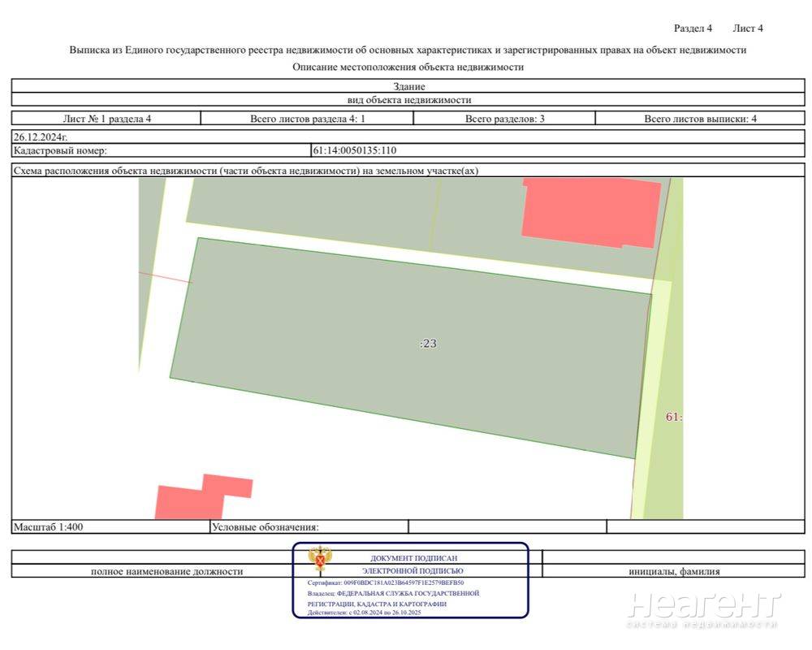Click the инициалы, фамилия field
This screenshot has height=650, width=812.
673,571
